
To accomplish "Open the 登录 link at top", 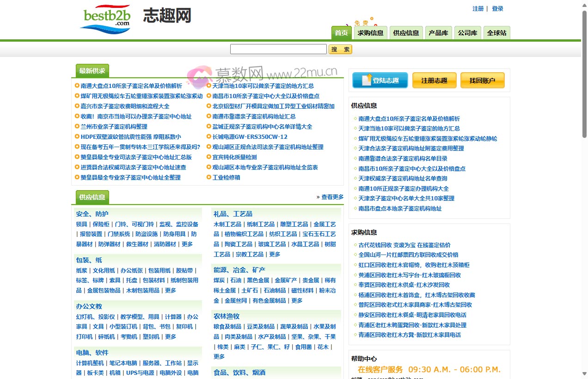I will (x=497, y=9).
